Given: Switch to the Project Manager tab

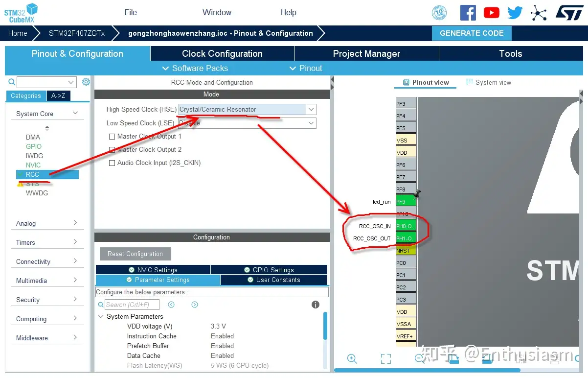Looking at the screenshot, I should click(366, 54).
